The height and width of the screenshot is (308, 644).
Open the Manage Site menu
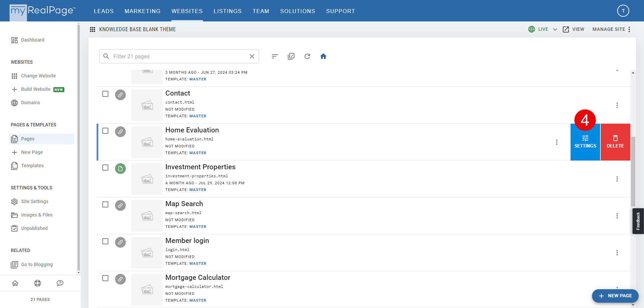click(611, 29)
